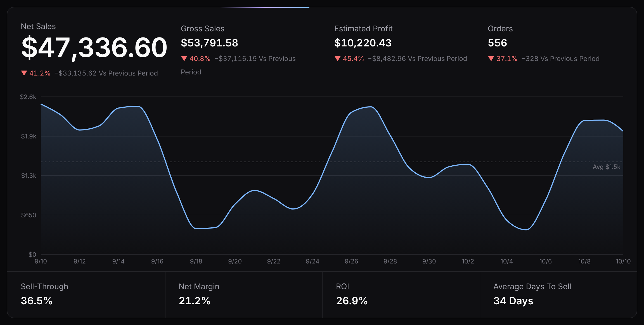644x325 pixels.
Task: Click the Estimated Profit value $10,220.43
Action: click(x=363, y=43)
